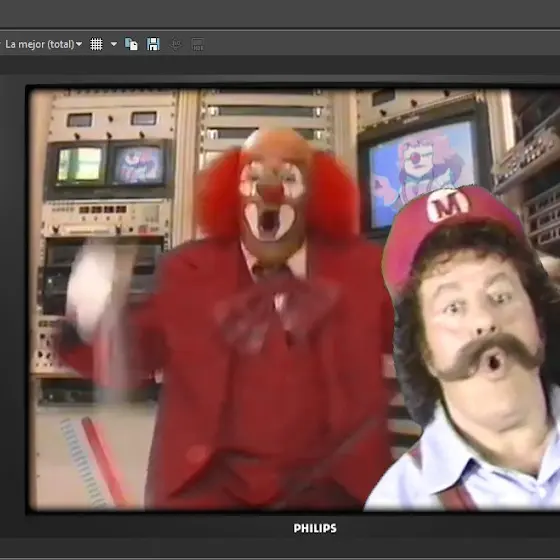The image size is (560, 560).
Task: Click the red-haired clown's face in the preview
Action: coord(272,200)
